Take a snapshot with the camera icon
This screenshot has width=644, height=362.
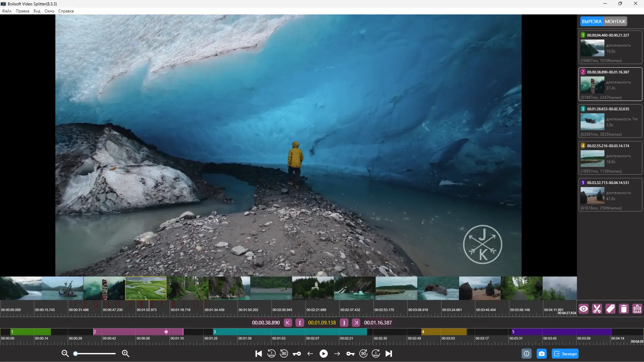[541, 354]
